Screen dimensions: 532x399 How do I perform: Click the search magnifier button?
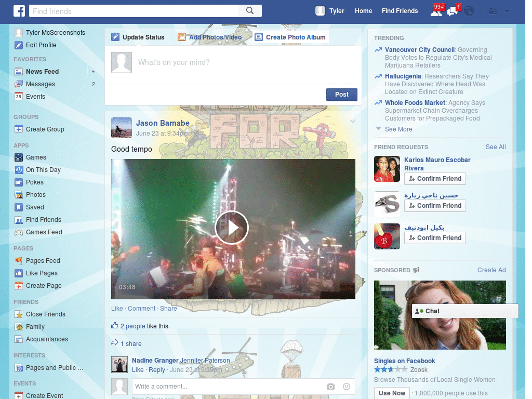250,11
